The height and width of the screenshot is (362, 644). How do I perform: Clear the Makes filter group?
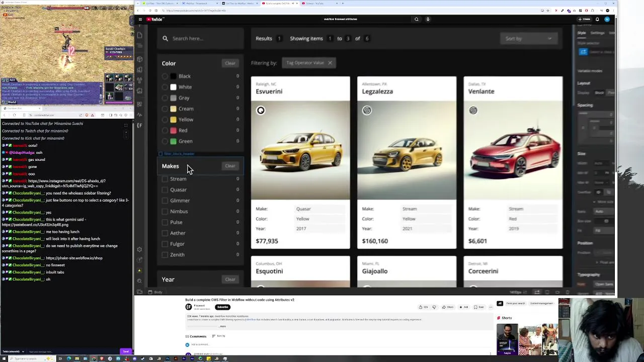tap(230, 166)
